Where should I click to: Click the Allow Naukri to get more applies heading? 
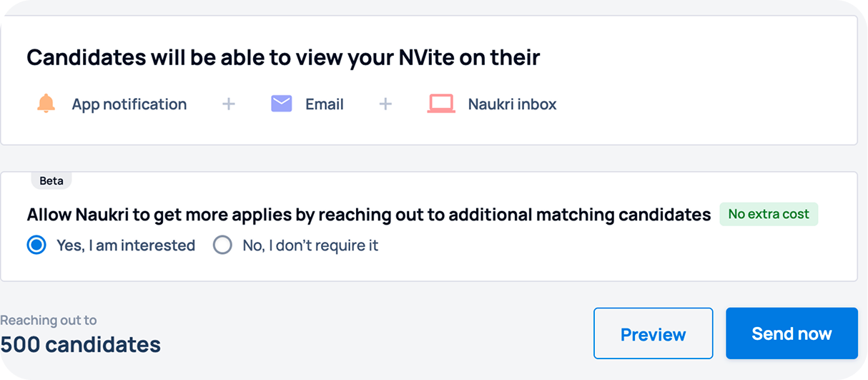tap(369, 214)
